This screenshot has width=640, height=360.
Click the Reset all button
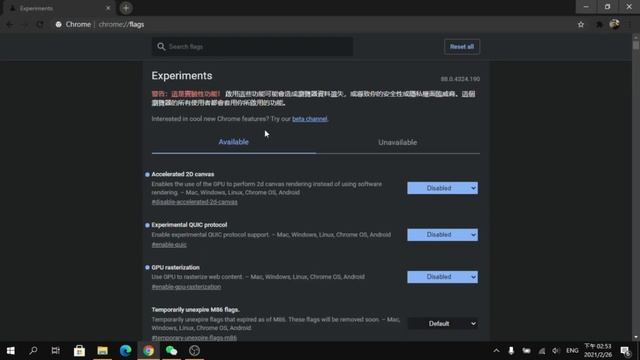point(462,47)
